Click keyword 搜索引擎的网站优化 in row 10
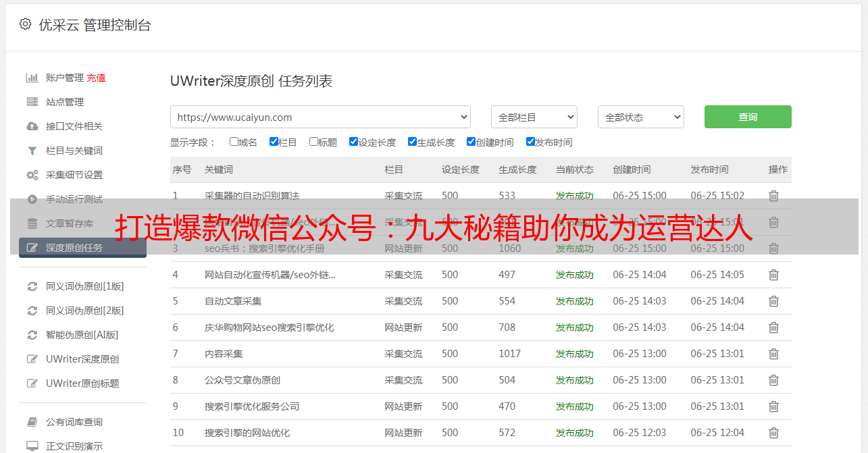This screenshot has height=453, width=868. pyautogui.click(x=247, y=433)
